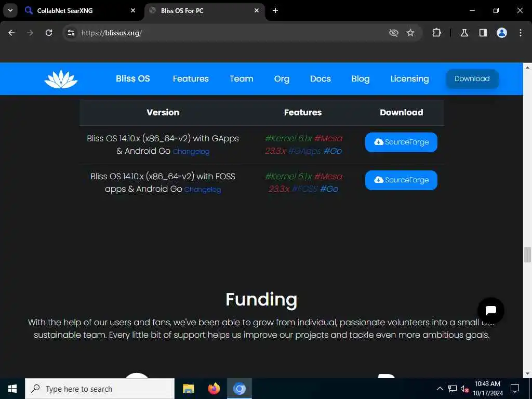Image resolution: width=532 pixels, height=399 pixels.
Task: Click the page vertical scrollbar thumb
Action: [527, 255]
